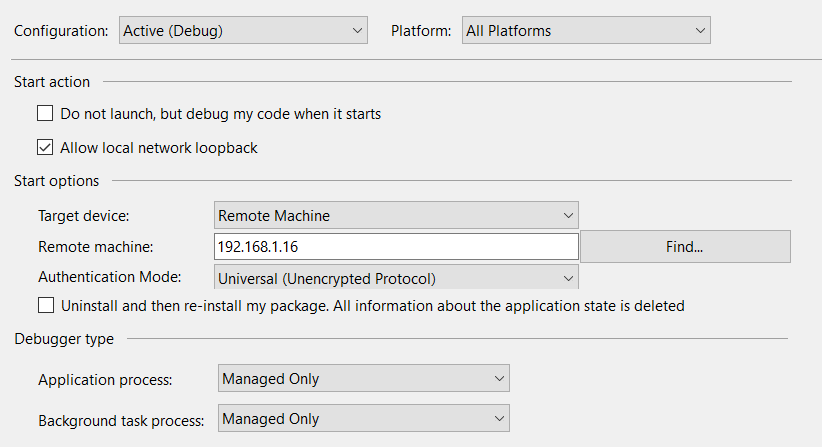Viewport: 822px width, 447px height.
Task: Click the Do not launch label text
Action: [221, 114]
